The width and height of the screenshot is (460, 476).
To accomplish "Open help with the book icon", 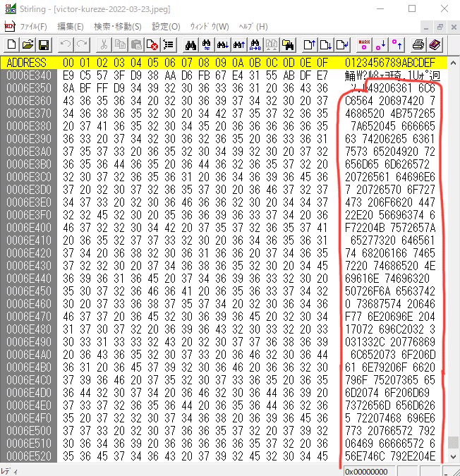I will coord(435,45).
